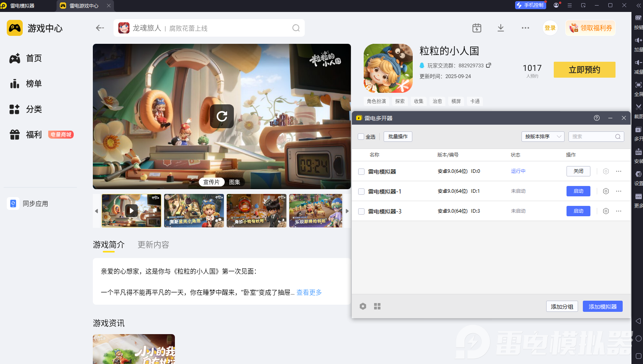This screenshot has width=643, height=364.
Task: Go back using the left arrow
Action: 100,28
